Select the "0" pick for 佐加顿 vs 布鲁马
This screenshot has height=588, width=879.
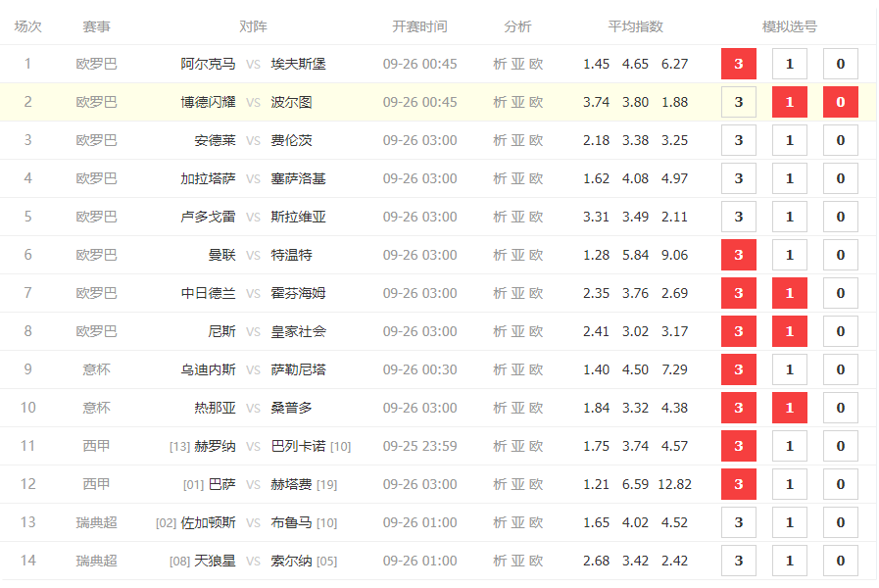coord(840,522)
